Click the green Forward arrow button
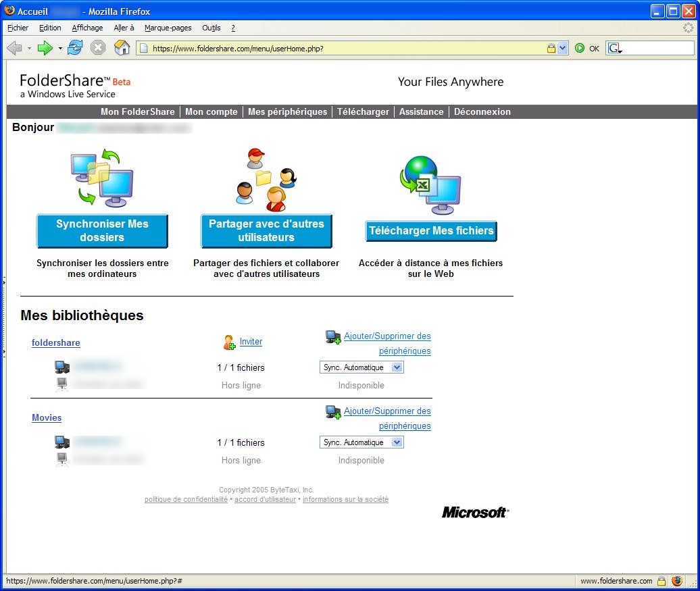 (x=45, y=48)
